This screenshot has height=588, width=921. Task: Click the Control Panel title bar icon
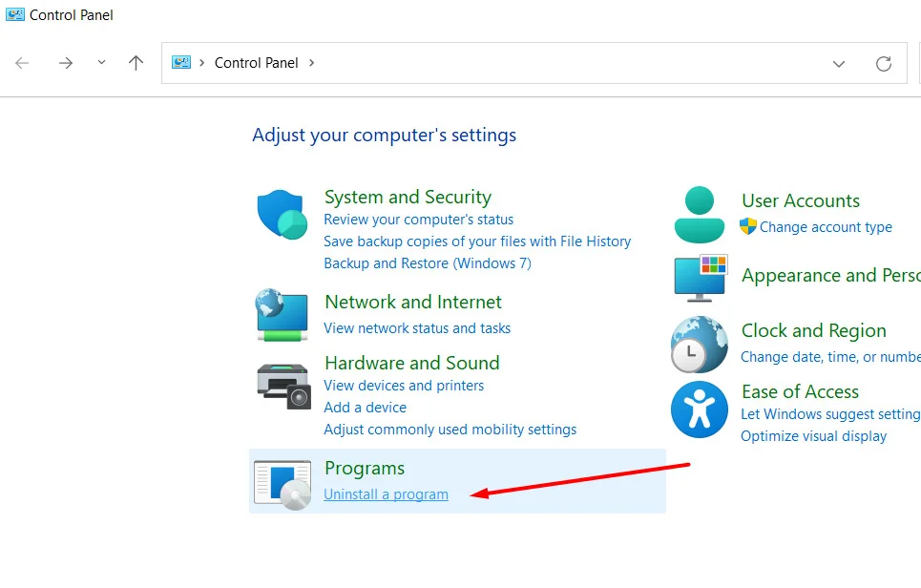click(14, 14)
